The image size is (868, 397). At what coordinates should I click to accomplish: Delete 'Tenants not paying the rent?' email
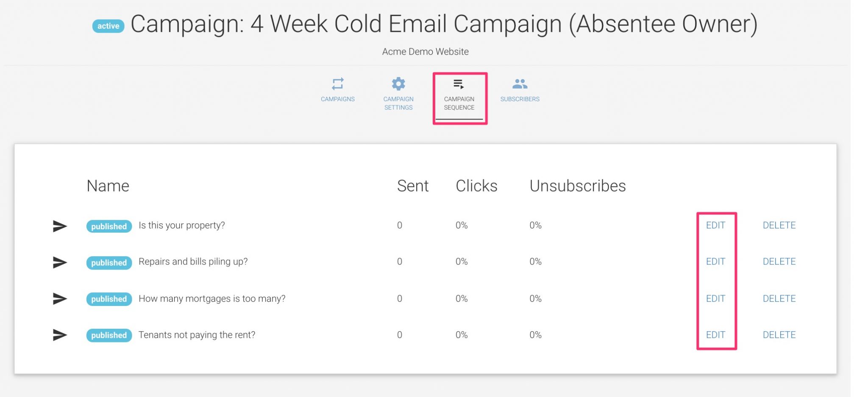coord(779,335)
